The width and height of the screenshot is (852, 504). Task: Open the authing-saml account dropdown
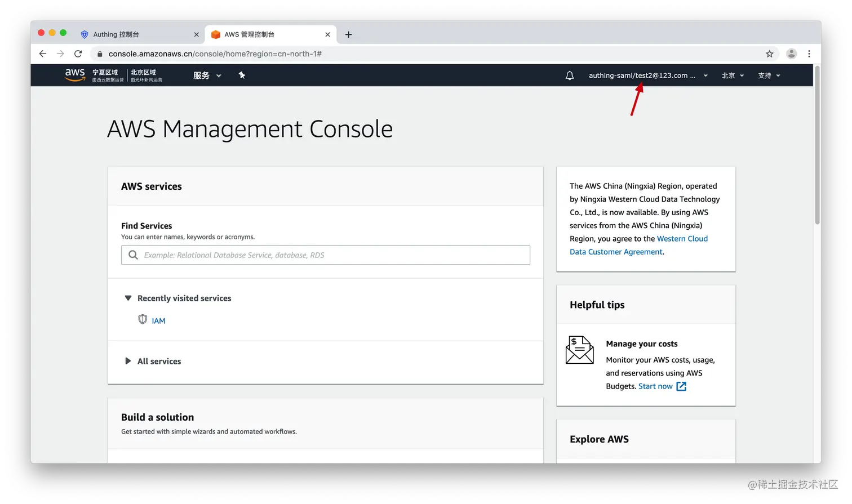(x=648, y=75)
